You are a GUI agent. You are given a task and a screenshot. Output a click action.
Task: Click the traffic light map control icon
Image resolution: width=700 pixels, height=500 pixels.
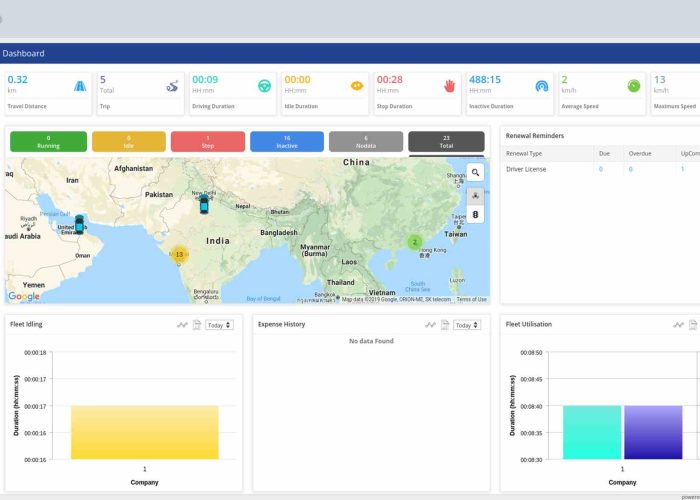coord(475,214)
